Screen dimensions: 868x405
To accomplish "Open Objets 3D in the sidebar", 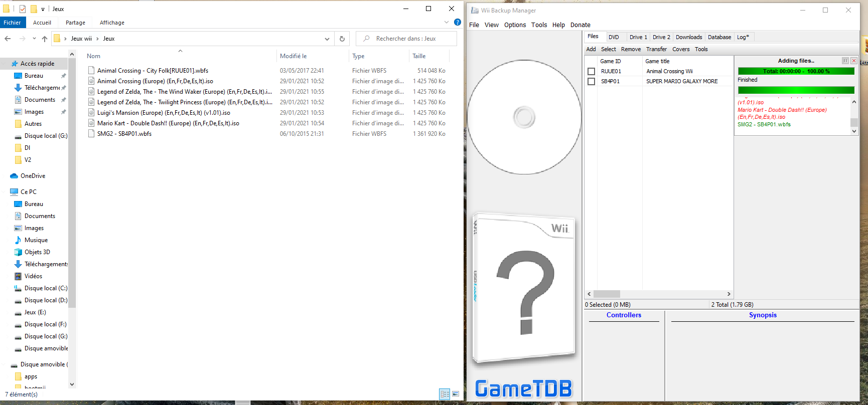I will click(37, 252).
